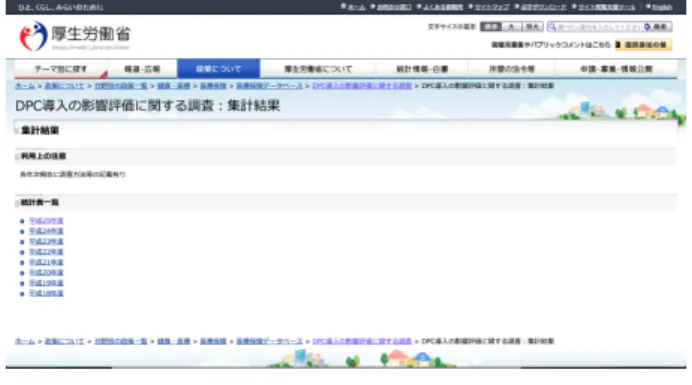Click DPC導入の影響評価に関する調査 in footer breadcrumb
Viewport: 692px width, 385px height.
pyautogui.click(x=362, y=341)
